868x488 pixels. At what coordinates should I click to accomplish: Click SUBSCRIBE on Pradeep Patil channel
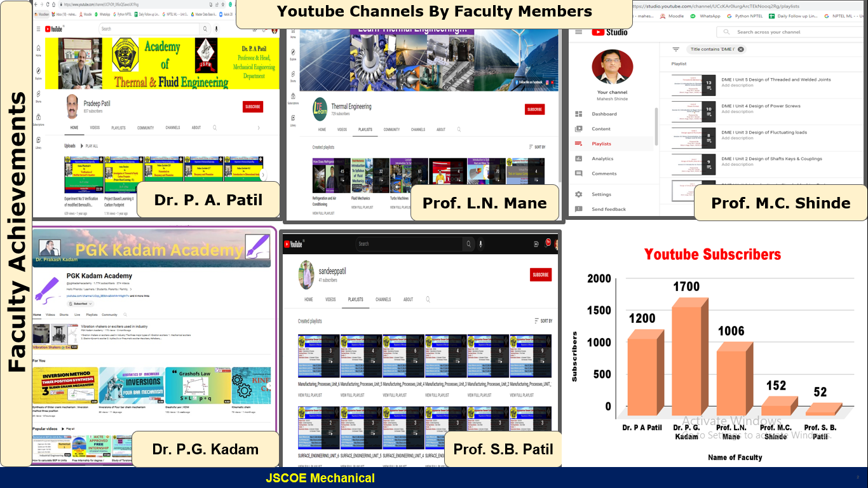(253, 107)
